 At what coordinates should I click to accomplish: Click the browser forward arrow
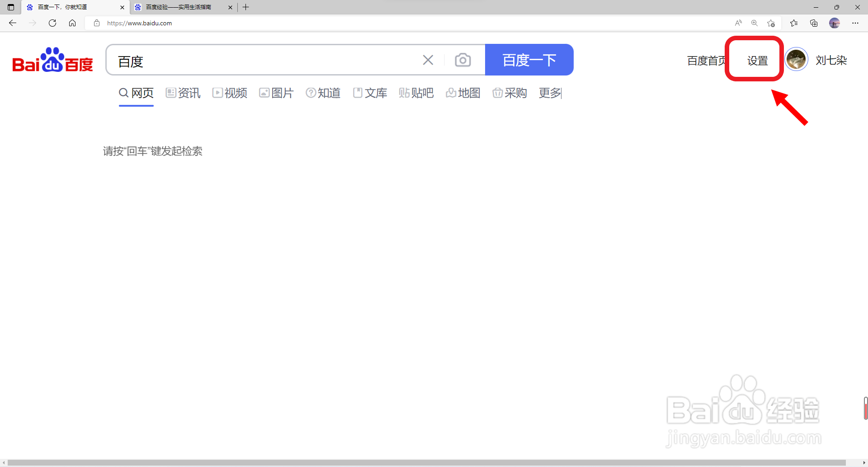coord(33,23)
